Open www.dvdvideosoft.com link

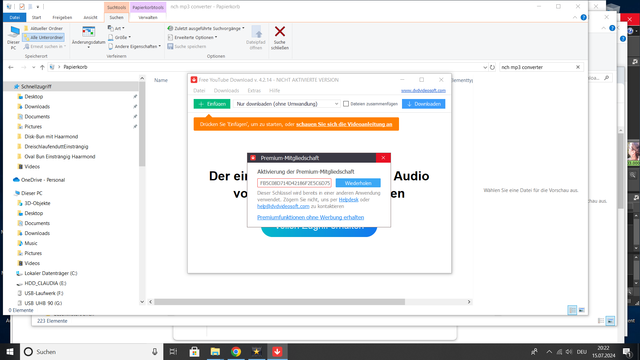[423, 91]
